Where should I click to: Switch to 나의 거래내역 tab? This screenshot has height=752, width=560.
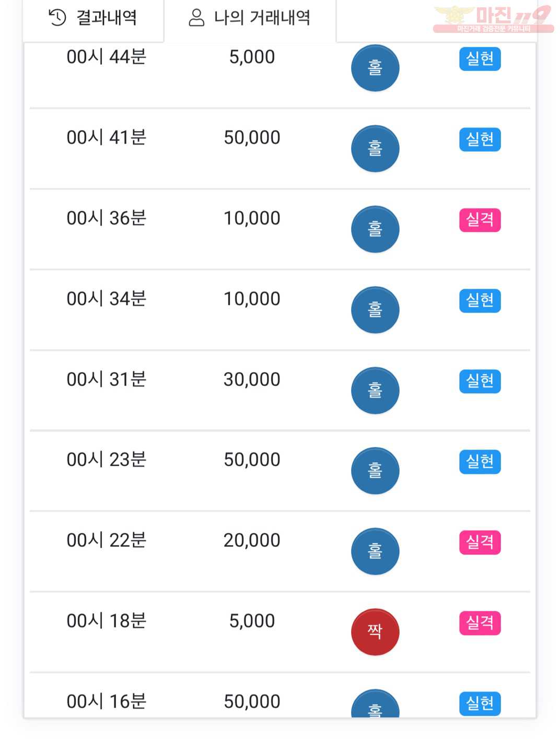[250, 18]
